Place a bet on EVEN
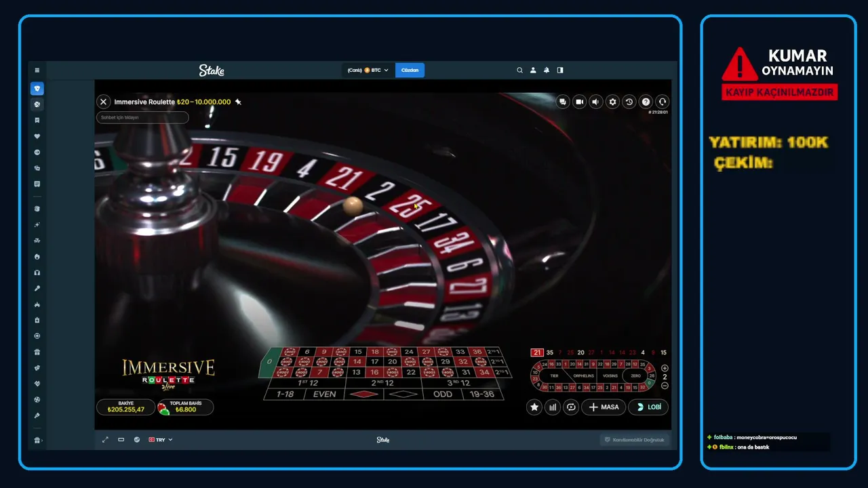 tap(325, 394)
